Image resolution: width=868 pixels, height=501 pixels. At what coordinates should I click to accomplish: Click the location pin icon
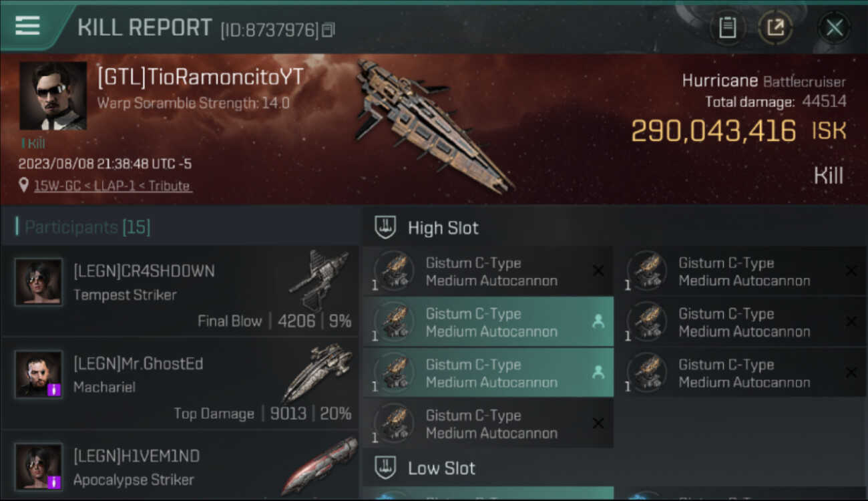pos(24,186)
